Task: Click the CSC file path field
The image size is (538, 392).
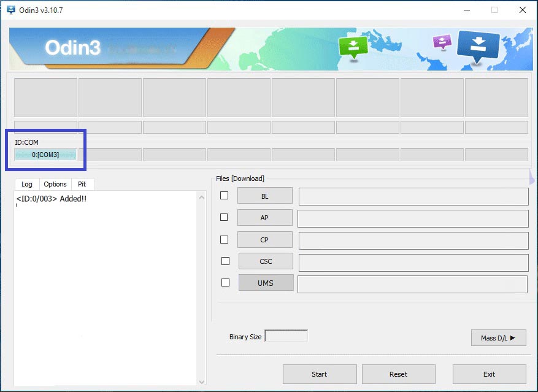Action: point(413,263)
